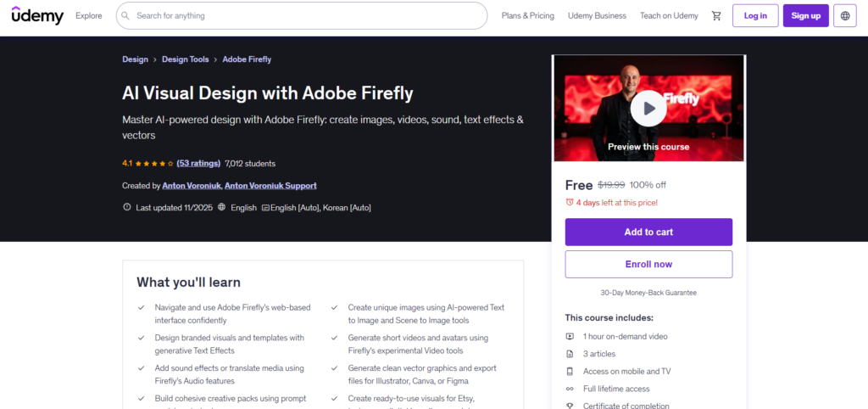Click the '30-Day Money-Back Guarantee' text

(648, 293)
